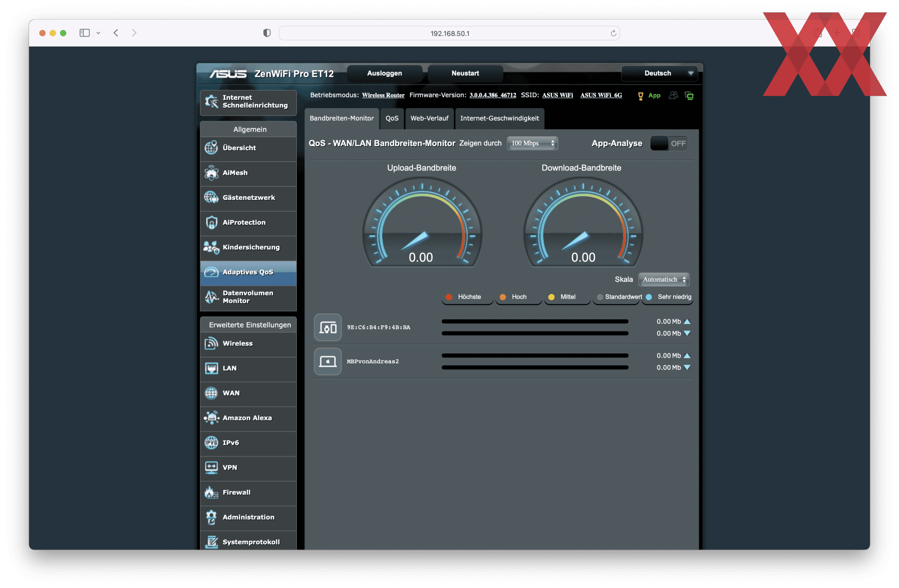Click the Kindersicherung icon
Viewport: 899px width, 588px height.
click(x=212, y=247)
